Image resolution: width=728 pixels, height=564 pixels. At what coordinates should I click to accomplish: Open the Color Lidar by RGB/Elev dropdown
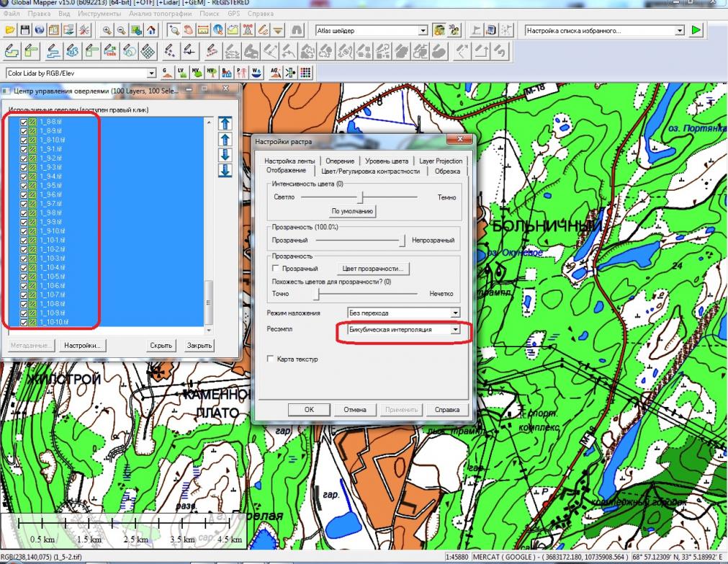coord(151,73)
